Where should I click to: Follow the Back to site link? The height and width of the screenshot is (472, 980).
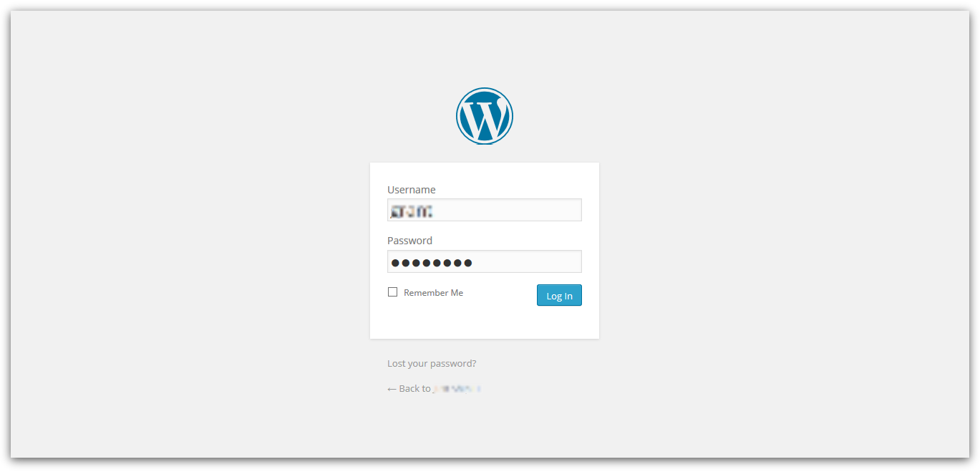(434, 388)
